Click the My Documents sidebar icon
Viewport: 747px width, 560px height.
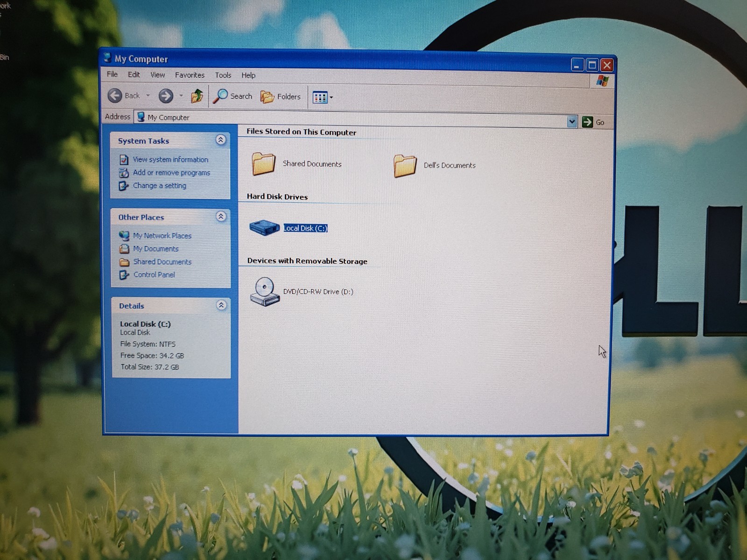124,249
